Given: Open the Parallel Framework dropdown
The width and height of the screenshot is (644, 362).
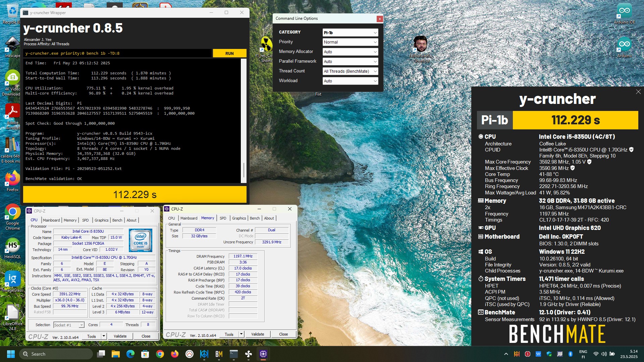Looking at the screenshot, I should point(350,62).
